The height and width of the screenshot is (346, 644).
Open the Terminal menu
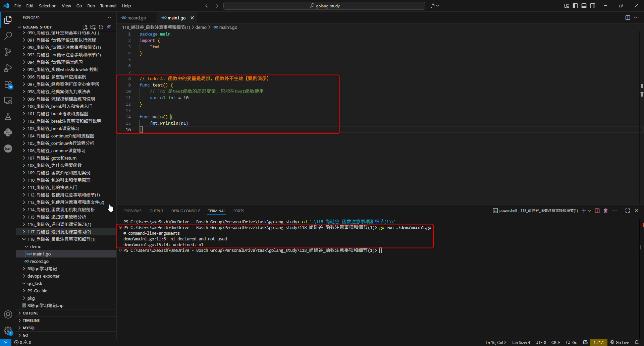click(x=108, y=6)
